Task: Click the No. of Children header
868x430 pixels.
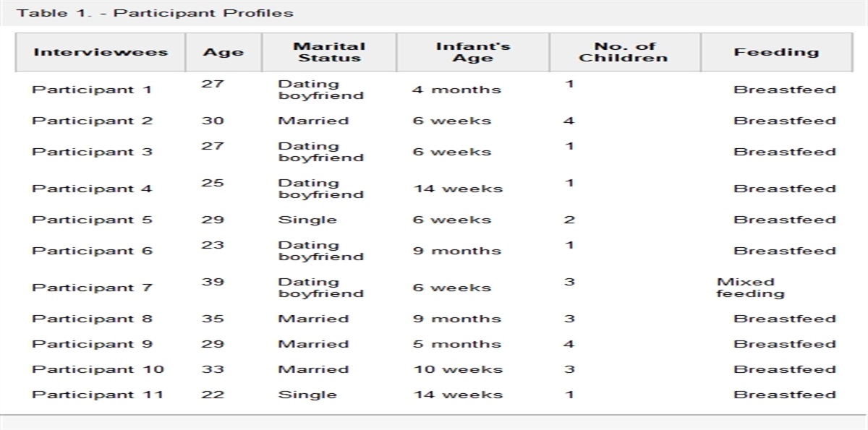Action: coord(624,52)
